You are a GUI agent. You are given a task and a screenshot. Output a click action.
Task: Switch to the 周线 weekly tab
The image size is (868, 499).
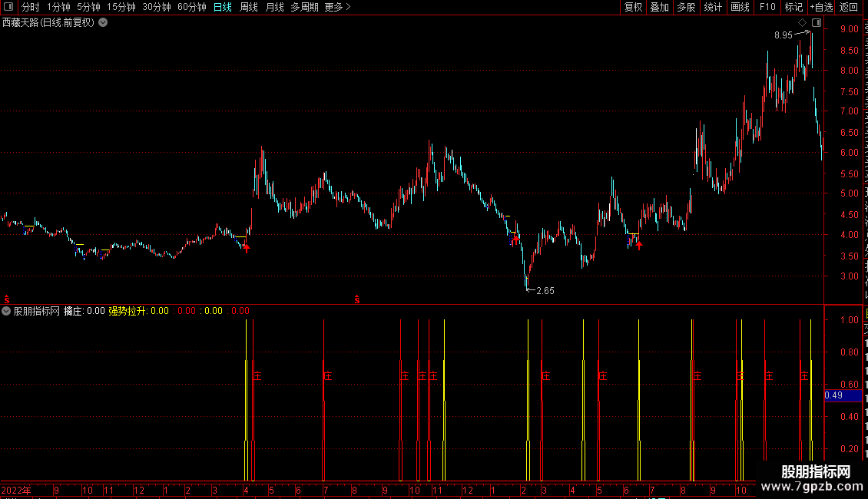(x=249, y=7)
